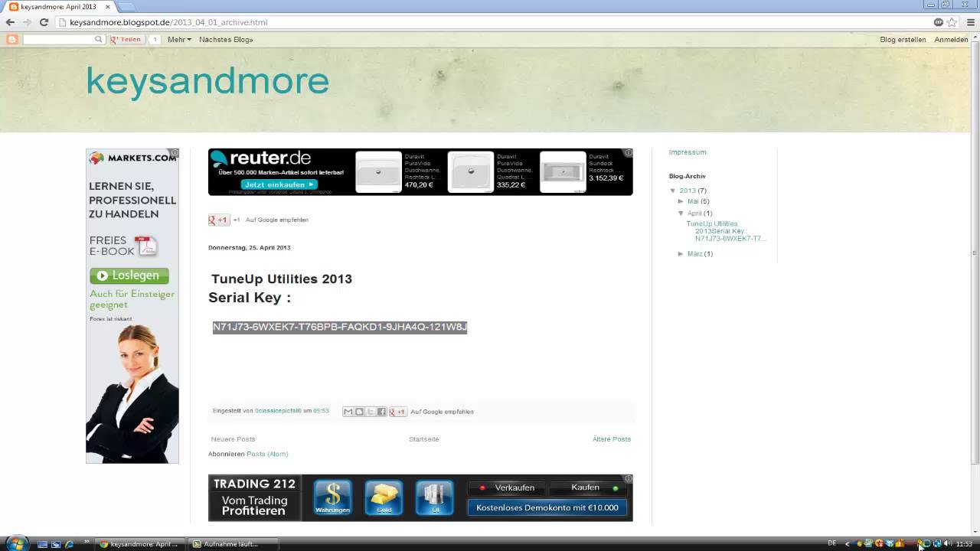
Task: Click the keysandmore blog title
Action: 207,80
